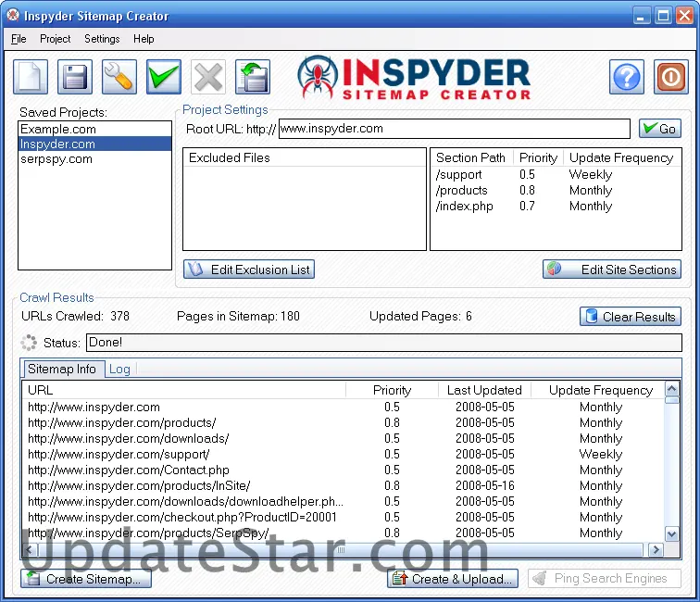Screen dimensions: 700x602
Task: Open the Help menu
Action: (144, 39)
